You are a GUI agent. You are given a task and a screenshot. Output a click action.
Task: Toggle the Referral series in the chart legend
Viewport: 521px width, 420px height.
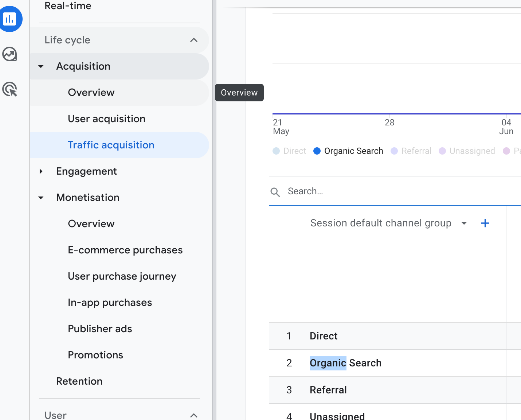411,151
